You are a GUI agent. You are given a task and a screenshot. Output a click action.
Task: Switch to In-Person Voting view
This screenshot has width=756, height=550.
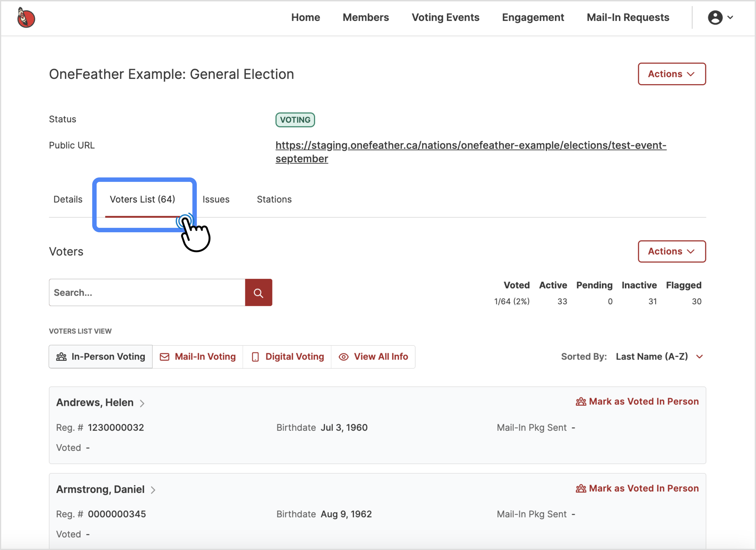(x=101, y=356)
